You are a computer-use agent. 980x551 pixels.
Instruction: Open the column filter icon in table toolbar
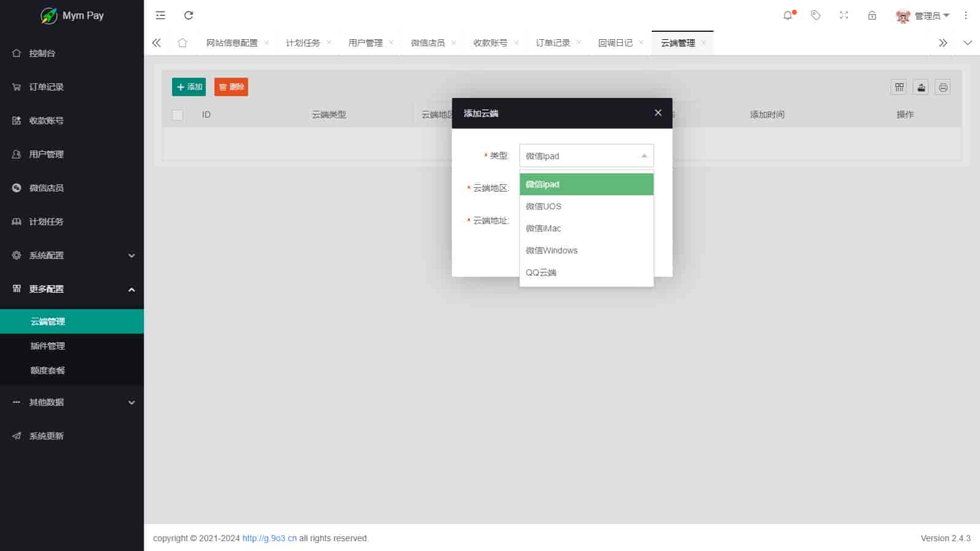tap(899, 87)
